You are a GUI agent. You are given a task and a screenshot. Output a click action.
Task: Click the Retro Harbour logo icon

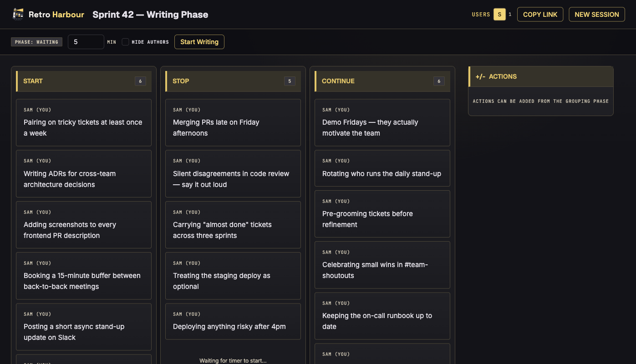[18, 15]
